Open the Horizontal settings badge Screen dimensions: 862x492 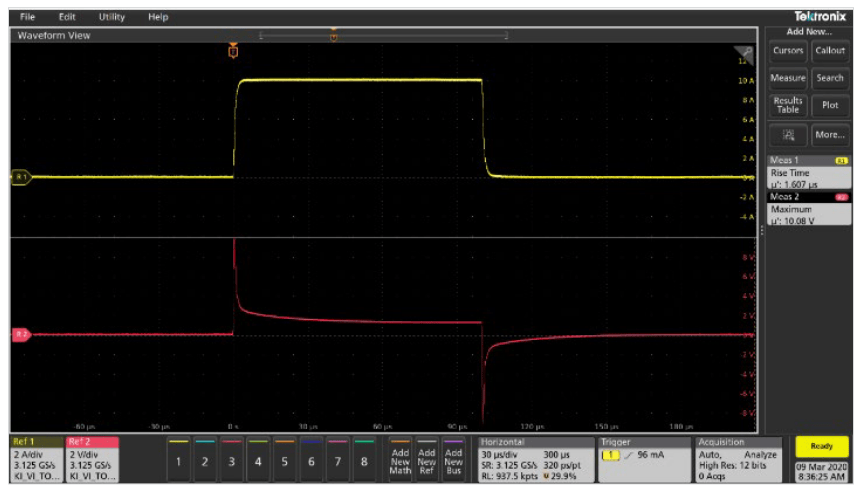pyautogui.click(x=536, y=459)
